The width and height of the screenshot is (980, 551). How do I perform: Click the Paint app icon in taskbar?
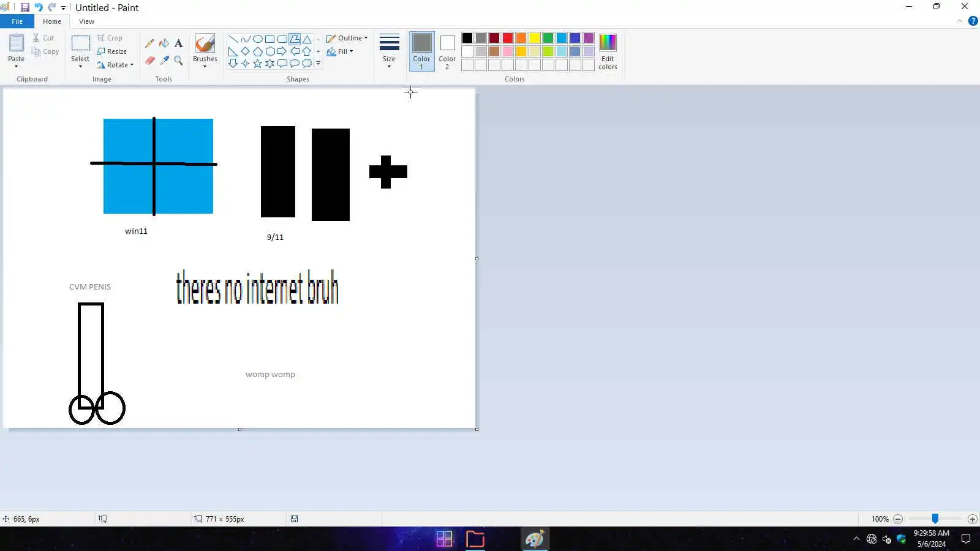pyautogui.click(x=535, y=539)
